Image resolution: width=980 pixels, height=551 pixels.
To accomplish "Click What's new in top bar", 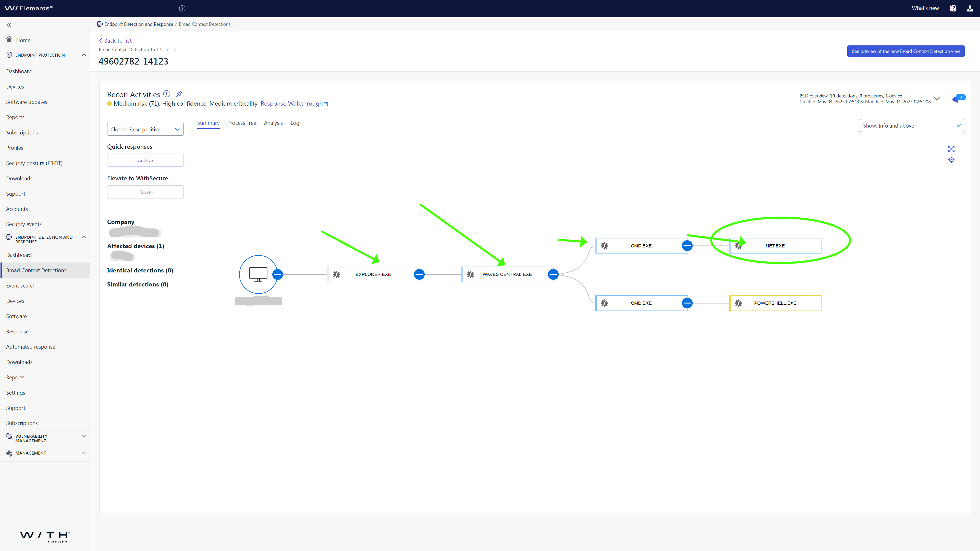I will click(925, 8).
